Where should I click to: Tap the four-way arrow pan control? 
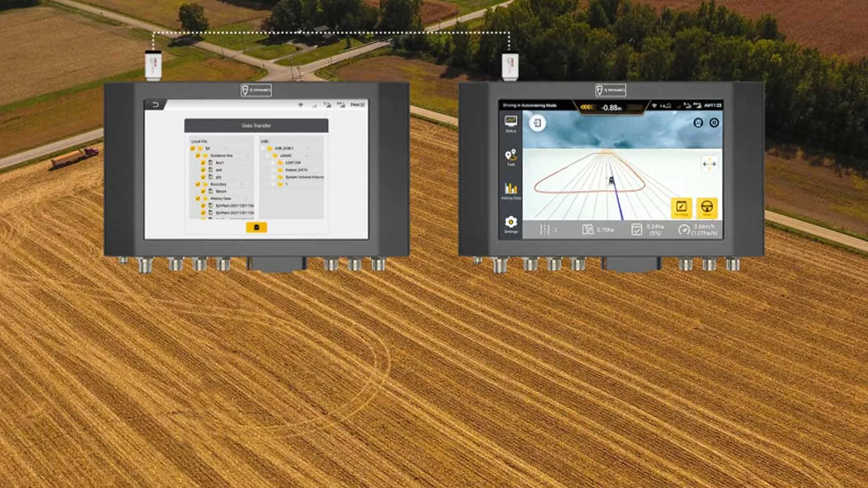coord(709,164)
